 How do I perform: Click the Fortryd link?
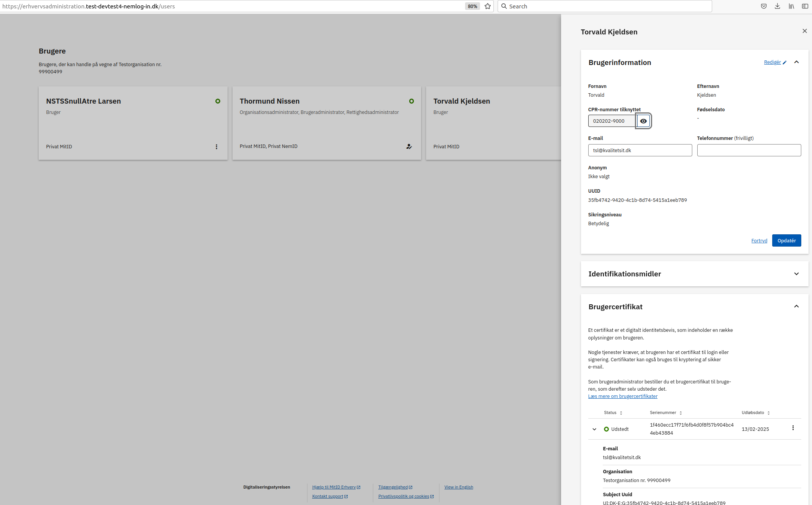point(759,241)
